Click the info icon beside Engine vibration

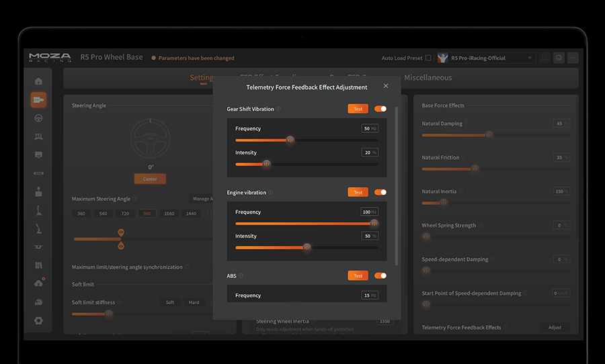click(x=270, y=193)
